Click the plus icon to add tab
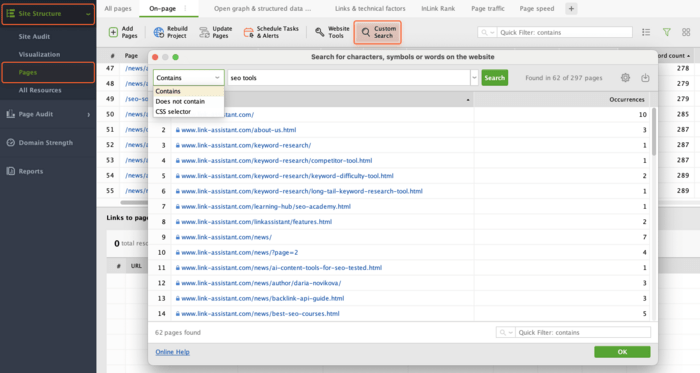 (571, 8)
